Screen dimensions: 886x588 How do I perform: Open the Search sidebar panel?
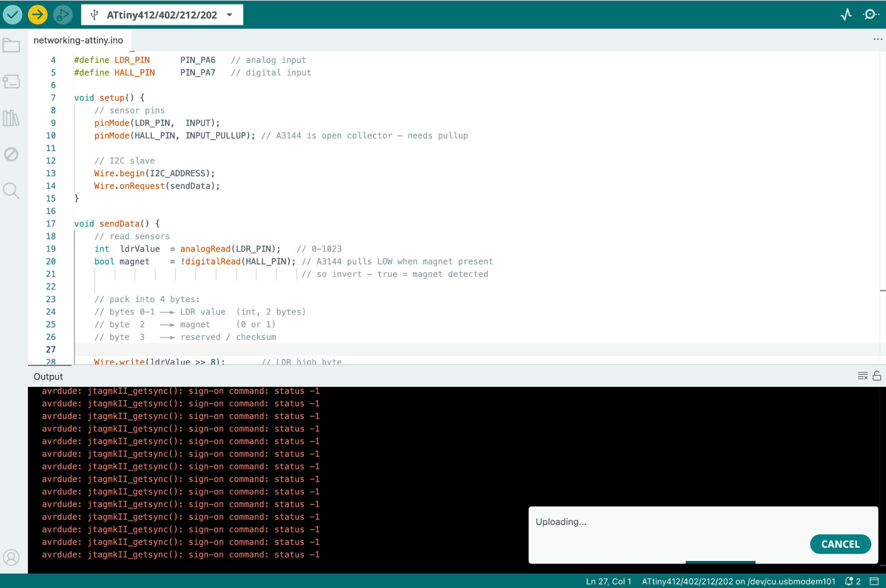(x=11, y=191)
